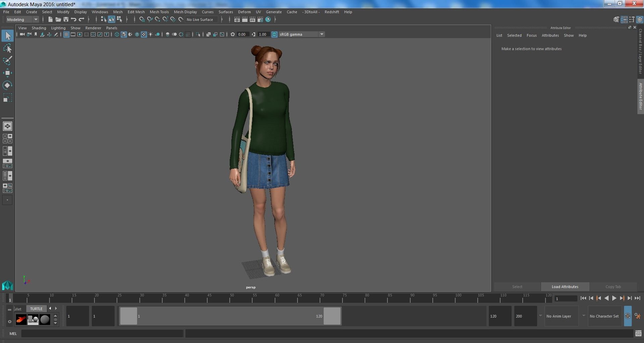
Task: Open the viewport Shading menu
Action: [x=39, y=28]
